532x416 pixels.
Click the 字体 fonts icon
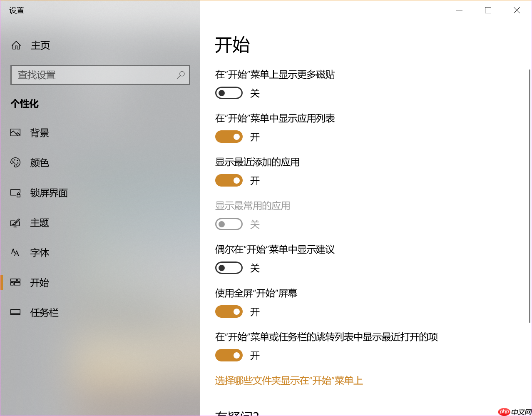coord(15,252)
